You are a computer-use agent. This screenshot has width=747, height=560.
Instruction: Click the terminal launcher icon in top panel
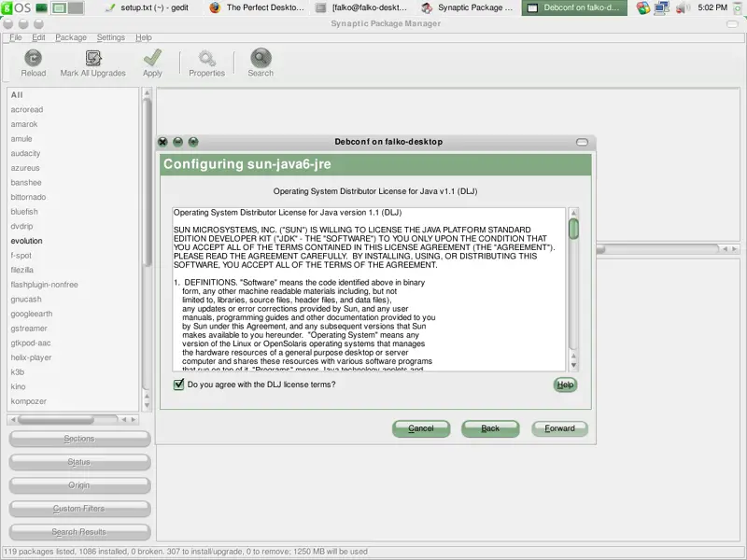pyautogui.click(x=41, y=7)
